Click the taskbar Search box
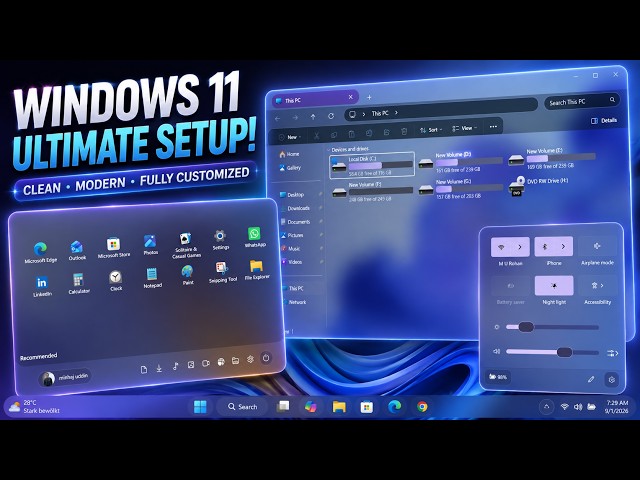The image size is (640, 480). (242, 407)
